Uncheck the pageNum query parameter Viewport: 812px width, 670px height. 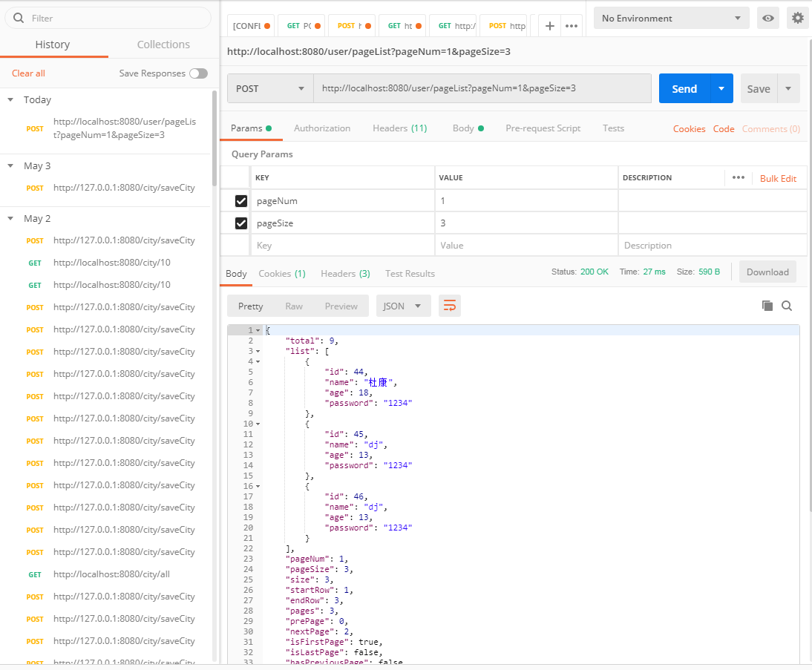click(x=240, y=200)
